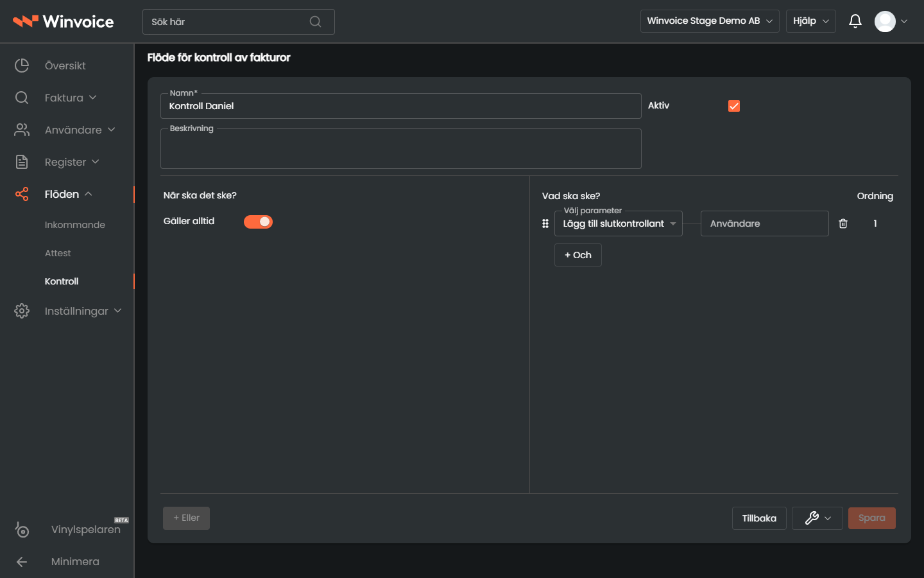This screenshot has height=578, width=924.
Task: Open the user avatar menu
Action: [891, 21]
